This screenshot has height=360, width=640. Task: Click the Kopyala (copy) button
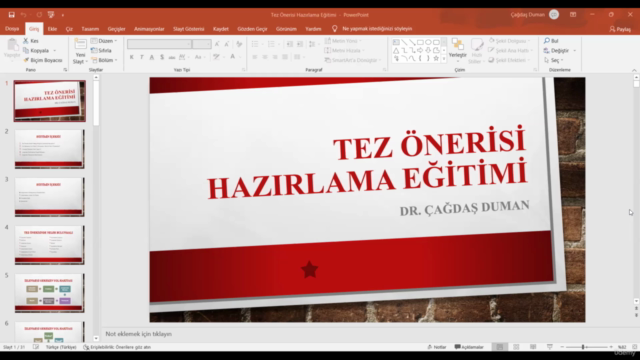pyautogui.click(x=36, y=51)
